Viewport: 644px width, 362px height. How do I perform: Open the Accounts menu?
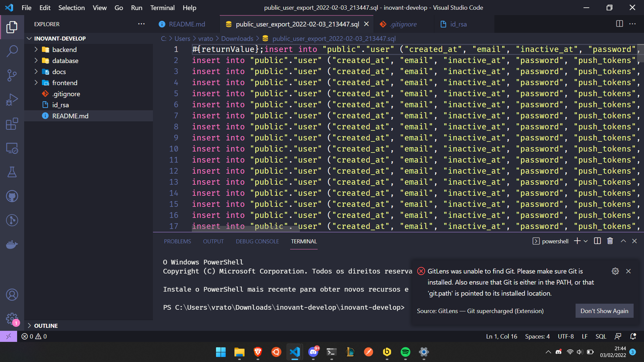click(x=12, y=295)
